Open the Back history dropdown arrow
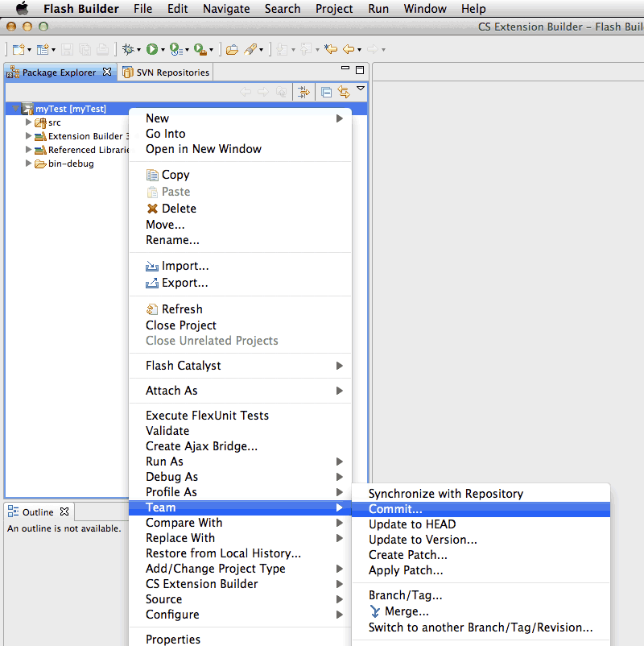 360,50
